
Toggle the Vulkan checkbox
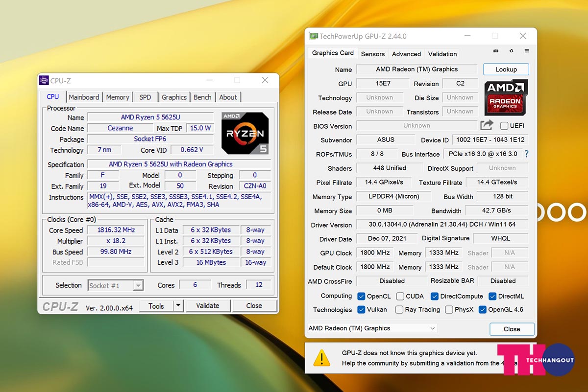361,310
